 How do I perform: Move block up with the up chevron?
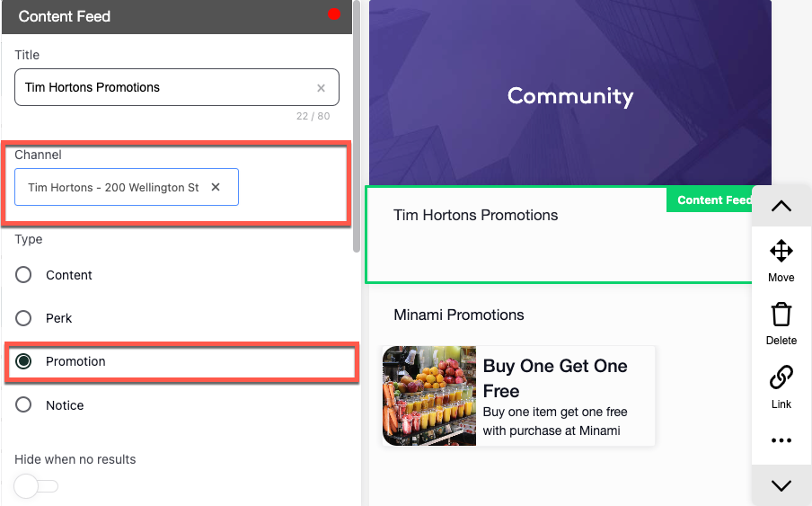coord(781,206)
